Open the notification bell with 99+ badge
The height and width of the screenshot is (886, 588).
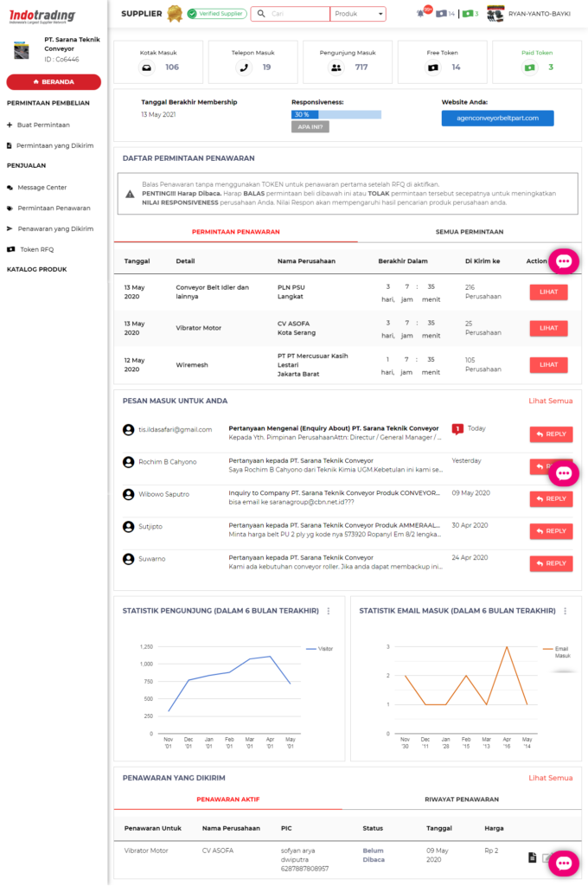[x=421, y=13]
